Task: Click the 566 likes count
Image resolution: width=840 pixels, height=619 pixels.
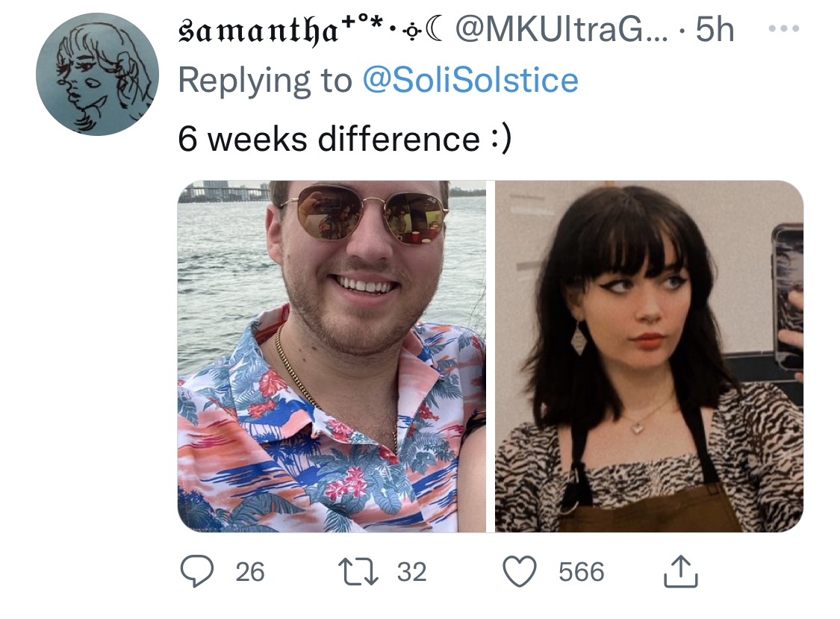Action: click(x=581, y=572)
